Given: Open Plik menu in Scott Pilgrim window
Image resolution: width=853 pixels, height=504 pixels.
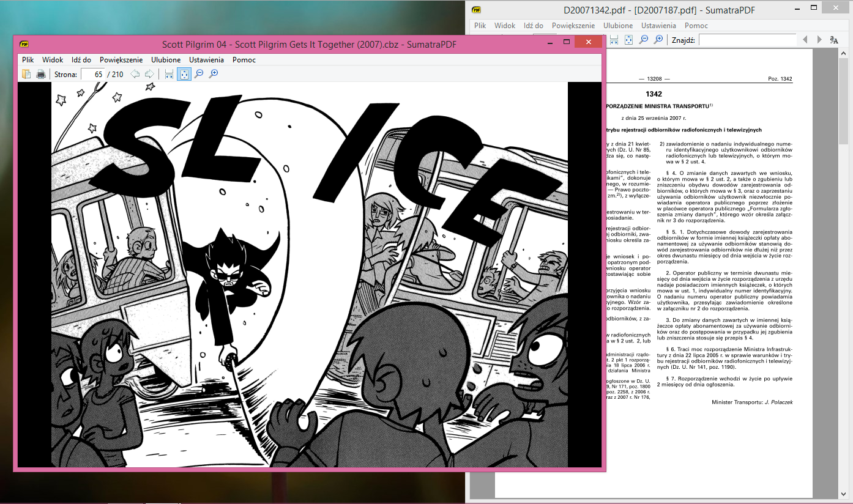Looking at the screenshot, I should tap(28, 60).
